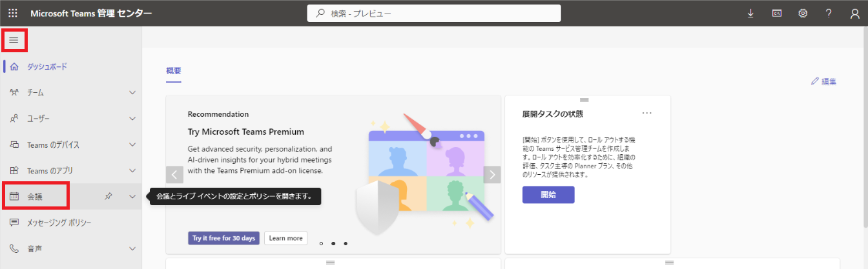This screenshot has height=269, width=868.
Task: Open メッセージング ポリシー in the sidebar
Action: coord(59,223)
